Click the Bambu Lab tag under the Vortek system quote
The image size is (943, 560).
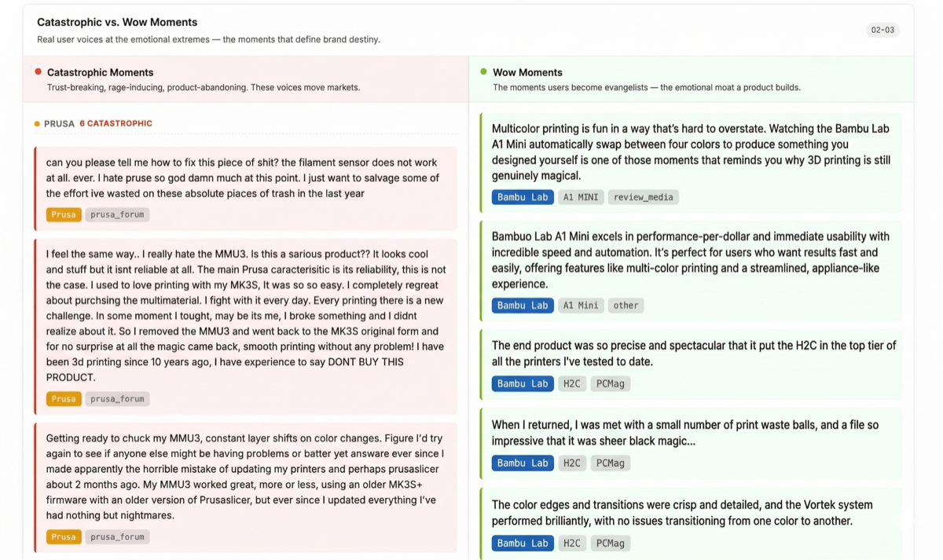tap(523, 544)
